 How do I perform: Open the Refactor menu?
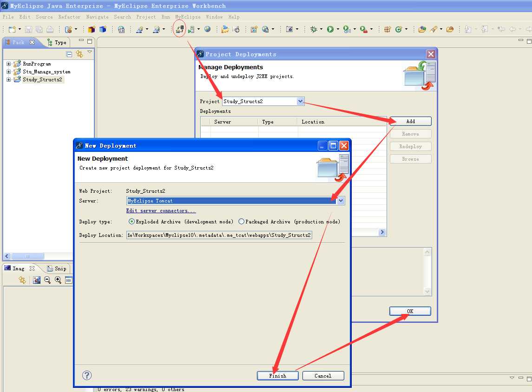pyautogui.click(x=69, y=17)
